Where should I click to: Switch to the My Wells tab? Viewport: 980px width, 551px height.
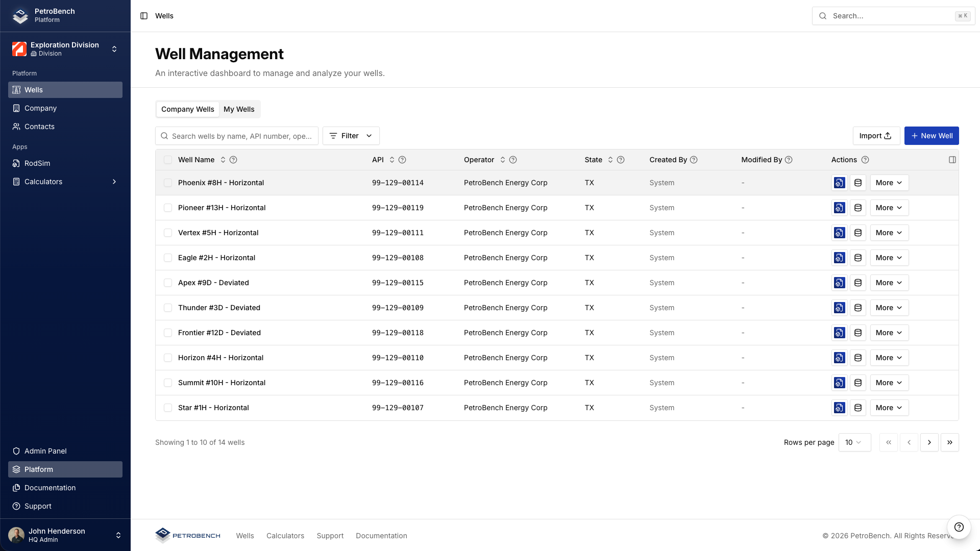coord(239,109)
